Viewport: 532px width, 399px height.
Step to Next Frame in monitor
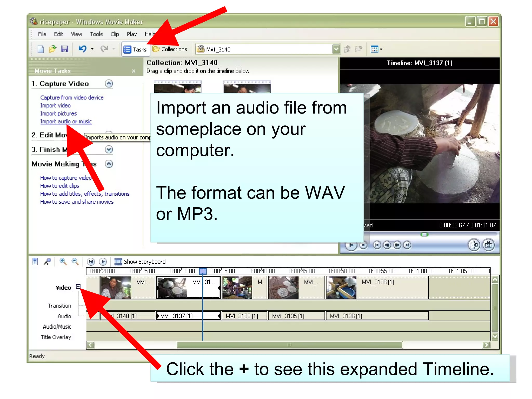(397, 245)
